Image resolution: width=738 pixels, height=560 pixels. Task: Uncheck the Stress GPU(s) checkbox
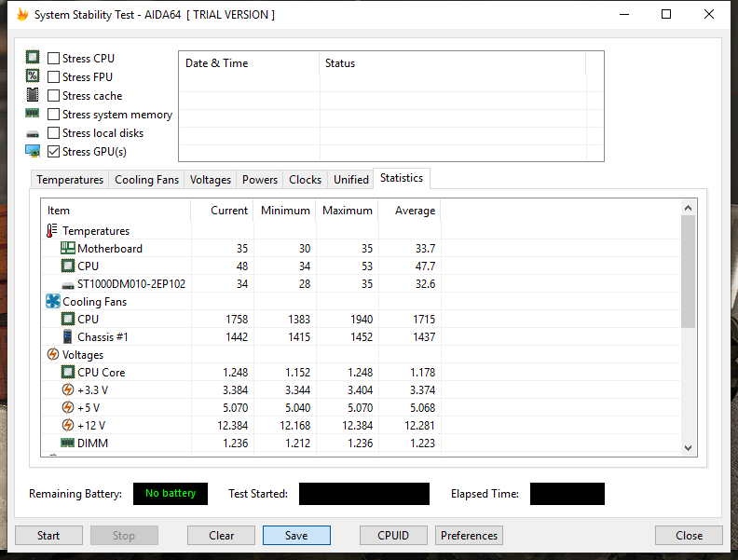[x=54, y=152]
